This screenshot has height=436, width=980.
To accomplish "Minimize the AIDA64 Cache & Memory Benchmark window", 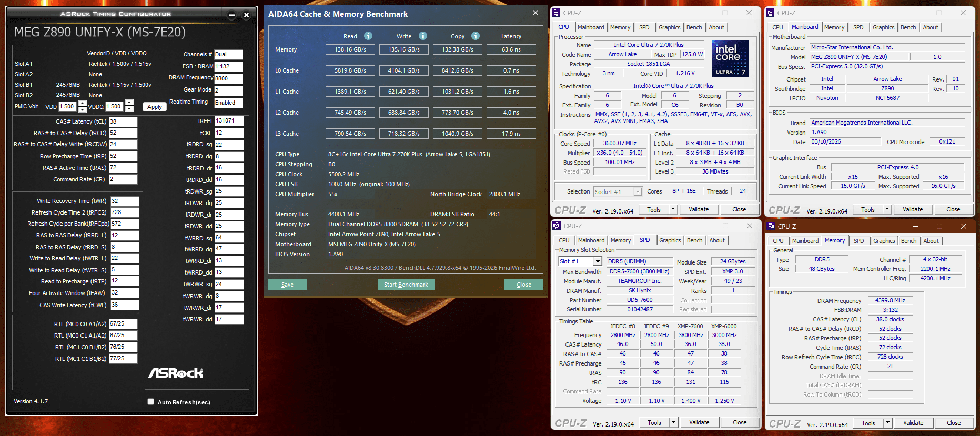I will click(511, 13).
